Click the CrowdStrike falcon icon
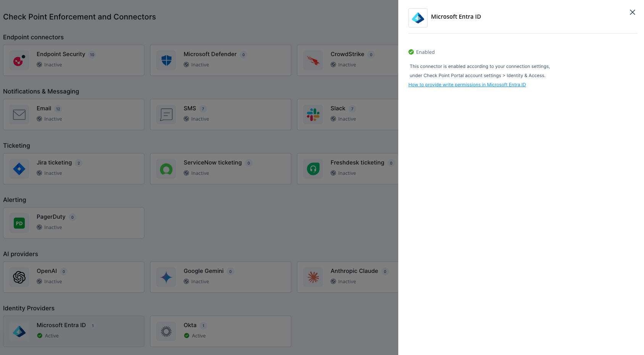This screenshot has width=644, height=355. (313, 60)
